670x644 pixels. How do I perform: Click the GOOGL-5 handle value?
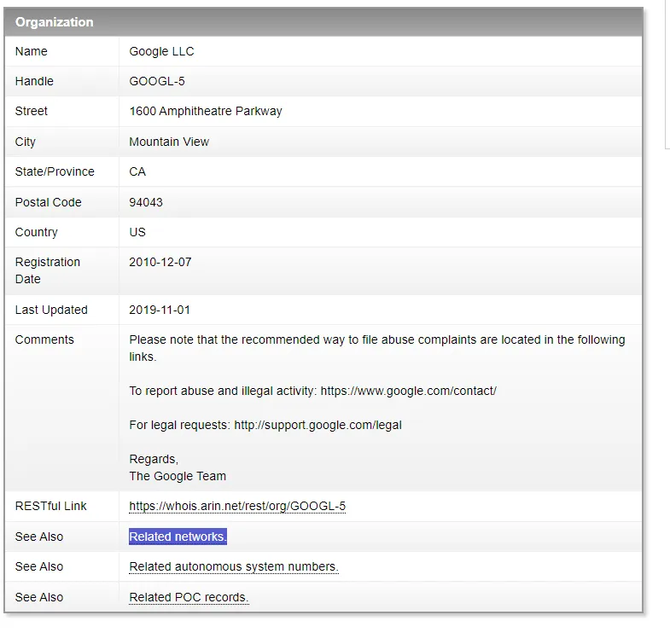[x=157, y=81]
